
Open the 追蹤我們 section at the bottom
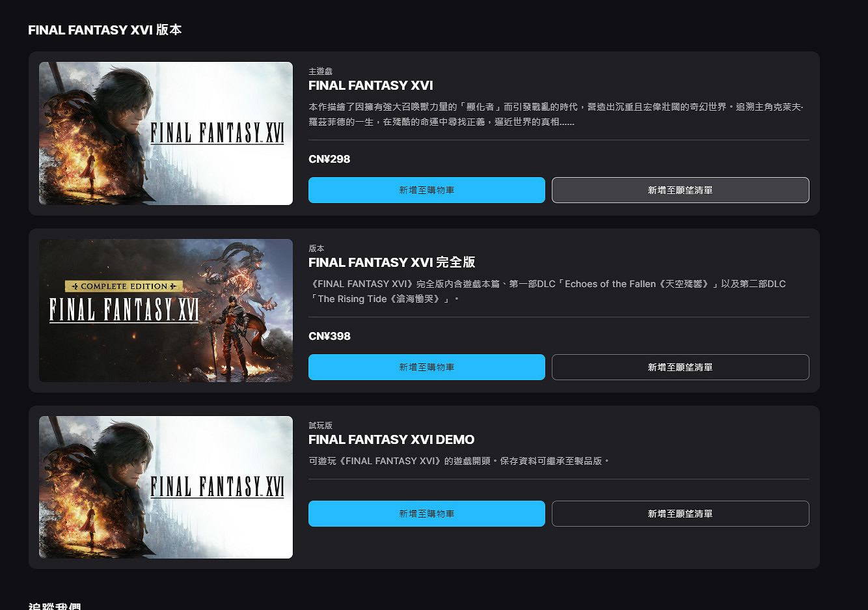[x=53, y=605]
